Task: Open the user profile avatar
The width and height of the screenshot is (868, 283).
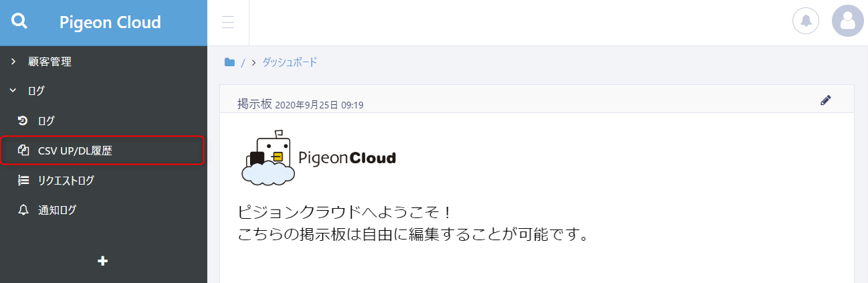Action: click(847, 21)
